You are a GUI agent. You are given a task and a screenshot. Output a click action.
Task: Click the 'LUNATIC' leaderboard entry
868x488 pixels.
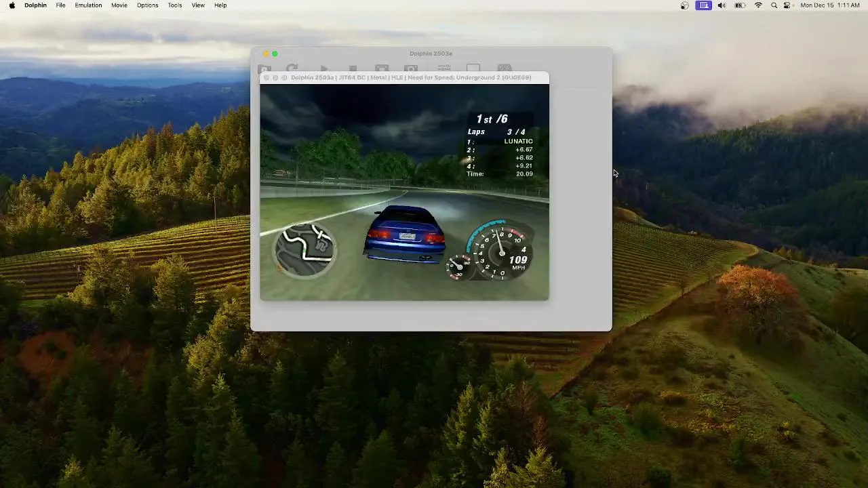click(x=500, y=142)
